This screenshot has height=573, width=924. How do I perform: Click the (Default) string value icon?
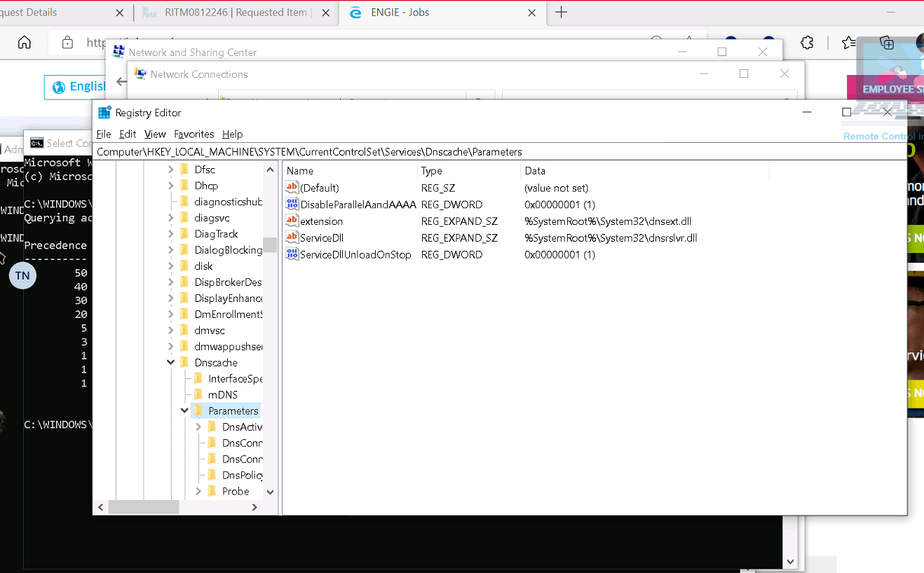(292, 188)
